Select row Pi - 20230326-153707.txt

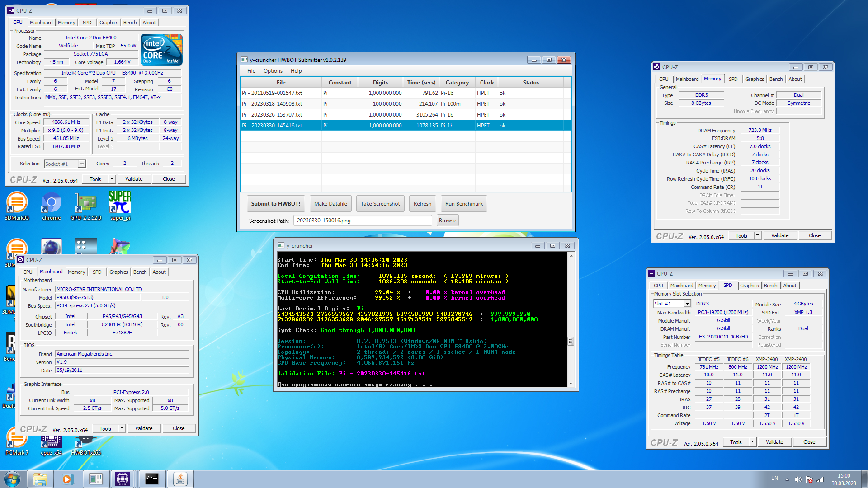click(x=406, y=115)
